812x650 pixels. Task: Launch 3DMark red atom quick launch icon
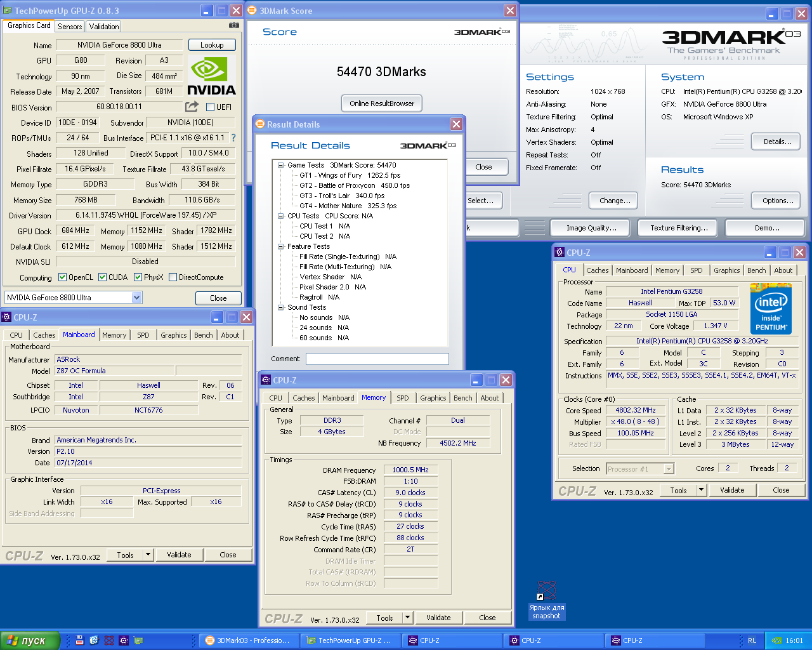point(109,640)
